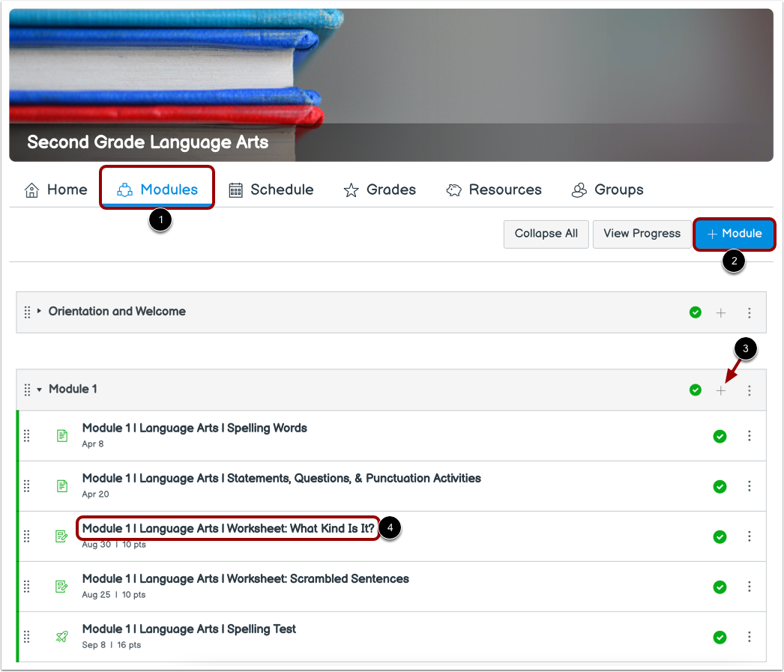Click the Home house icon

31,190
